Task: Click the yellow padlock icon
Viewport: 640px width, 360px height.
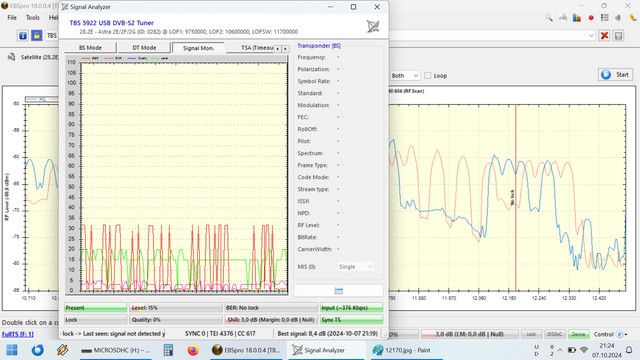Action: pyautogui.click(x=37, y=36)
